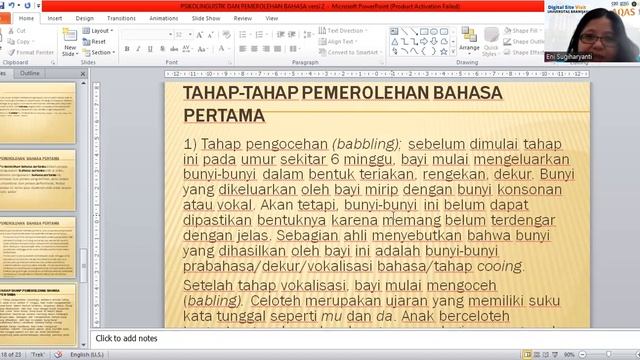Click the Undo icon in Quick Access Toolbar
The height and width of the screenshot is (360, 640).
[12, 5]
